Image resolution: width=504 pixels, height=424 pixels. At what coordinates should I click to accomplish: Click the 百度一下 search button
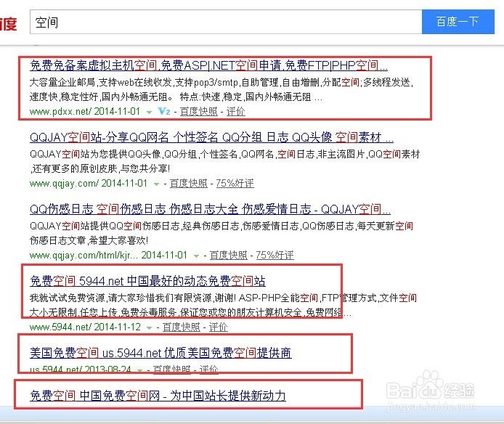pos(458,22)
